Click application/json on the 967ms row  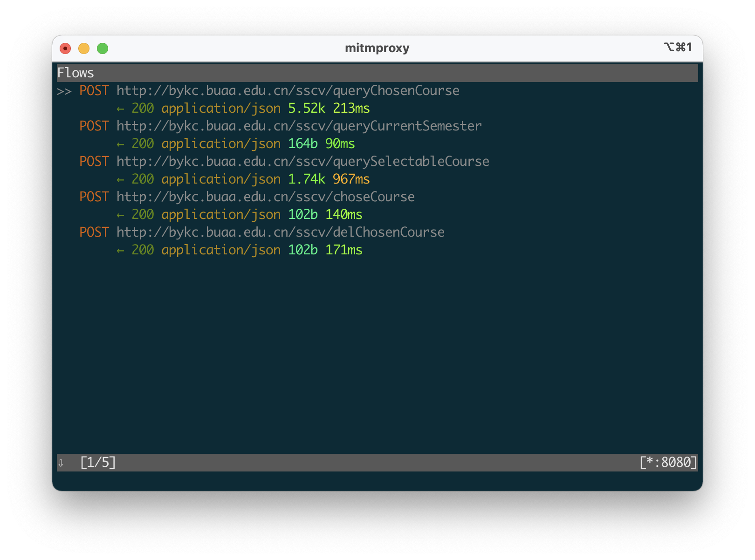click(x=221, y=179)
